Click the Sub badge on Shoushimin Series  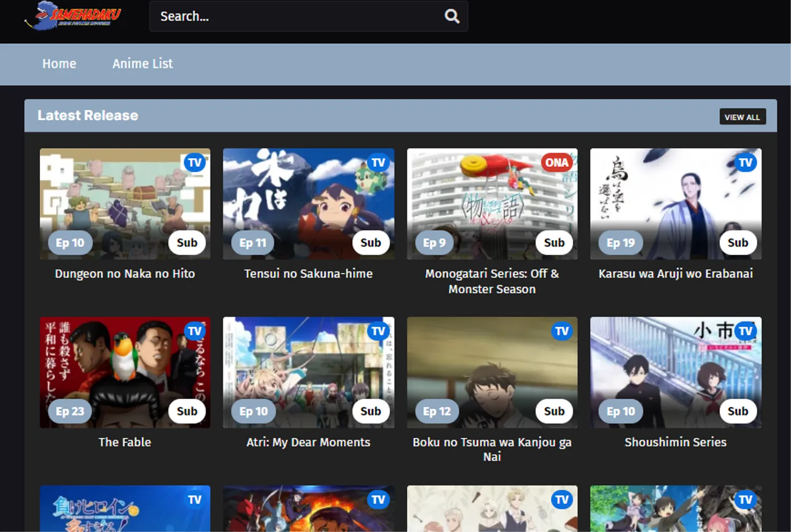[738, 412]
